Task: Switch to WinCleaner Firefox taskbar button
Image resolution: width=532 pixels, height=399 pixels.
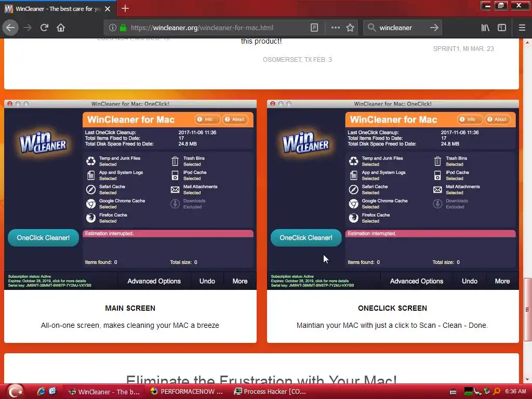Action: [x=104, y=392]
